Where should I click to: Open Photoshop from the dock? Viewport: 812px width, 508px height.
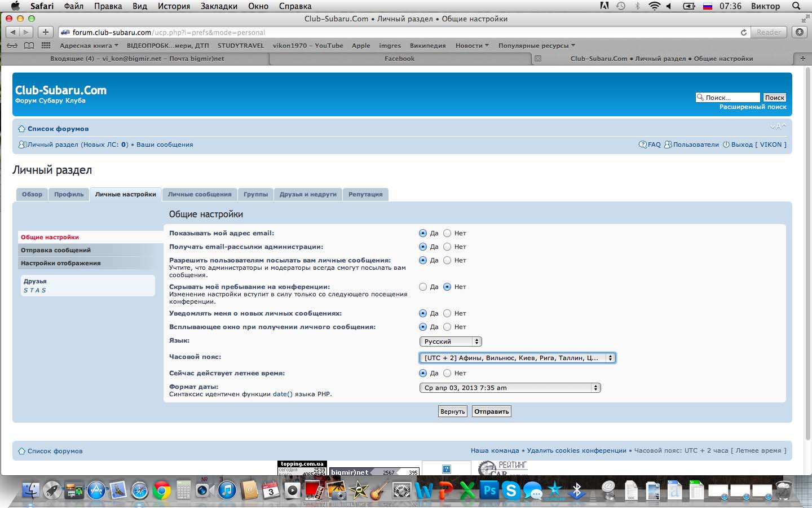point(489,491)
